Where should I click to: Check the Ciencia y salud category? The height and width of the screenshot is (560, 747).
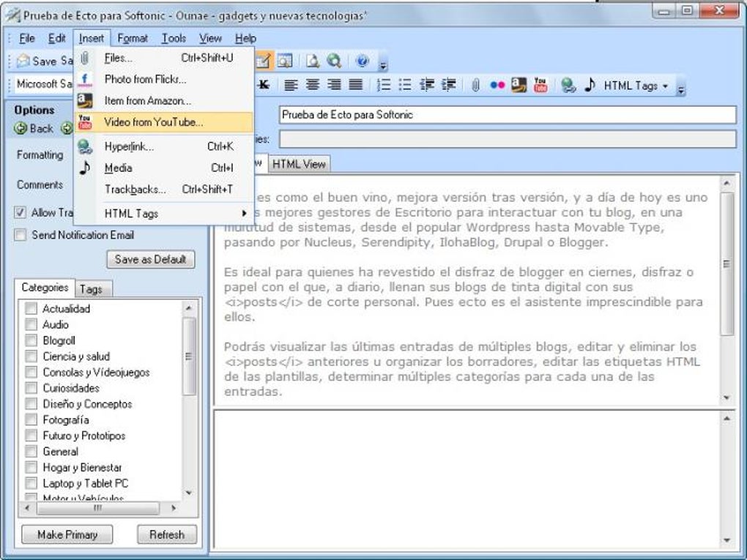[x=31, y=356]
